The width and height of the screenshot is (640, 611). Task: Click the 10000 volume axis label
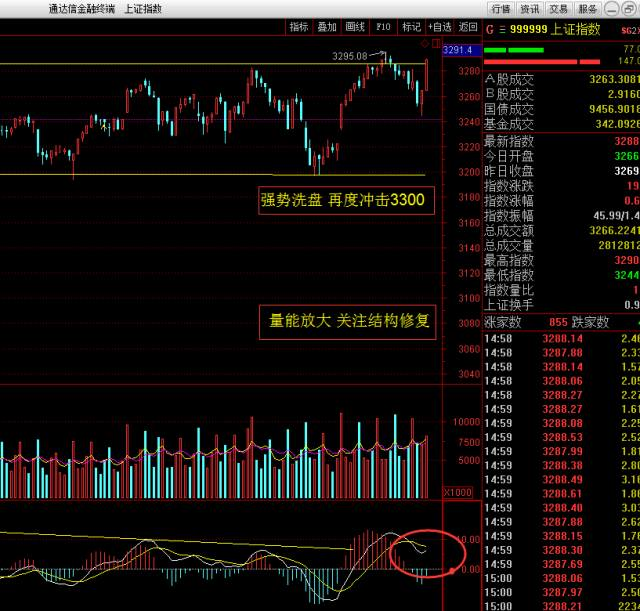click(467, 422)
